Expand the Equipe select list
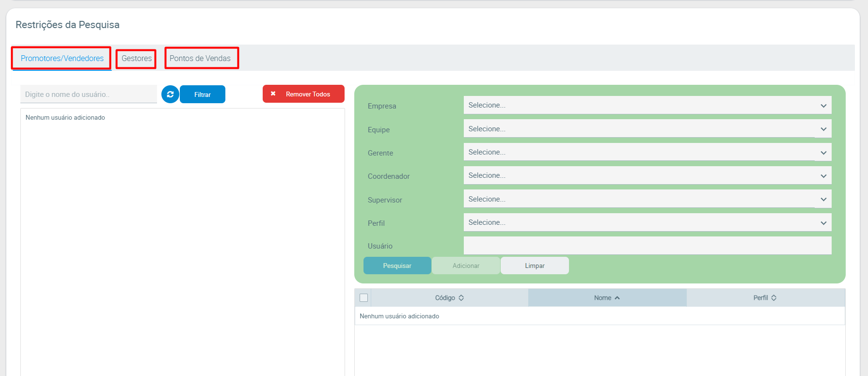This screenshot has height=376, width=868. (x=647, y=129)
